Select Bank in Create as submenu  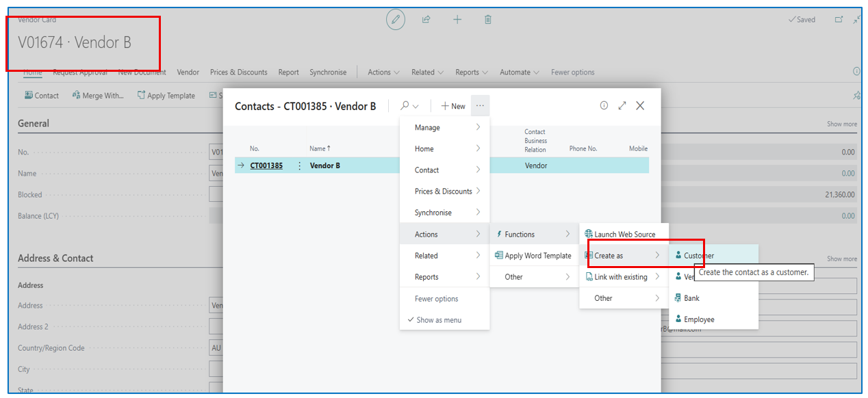tap(691, 298)
